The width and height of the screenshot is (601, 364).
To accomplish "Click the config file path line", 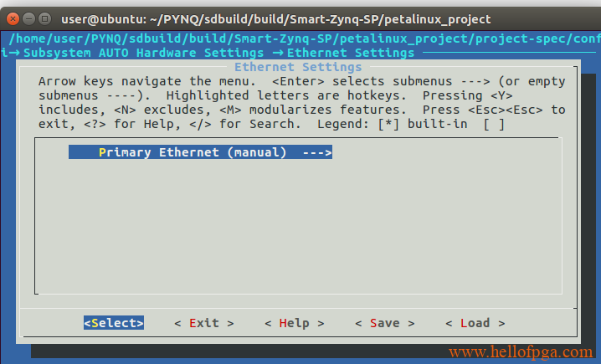I will coord(305,38).
